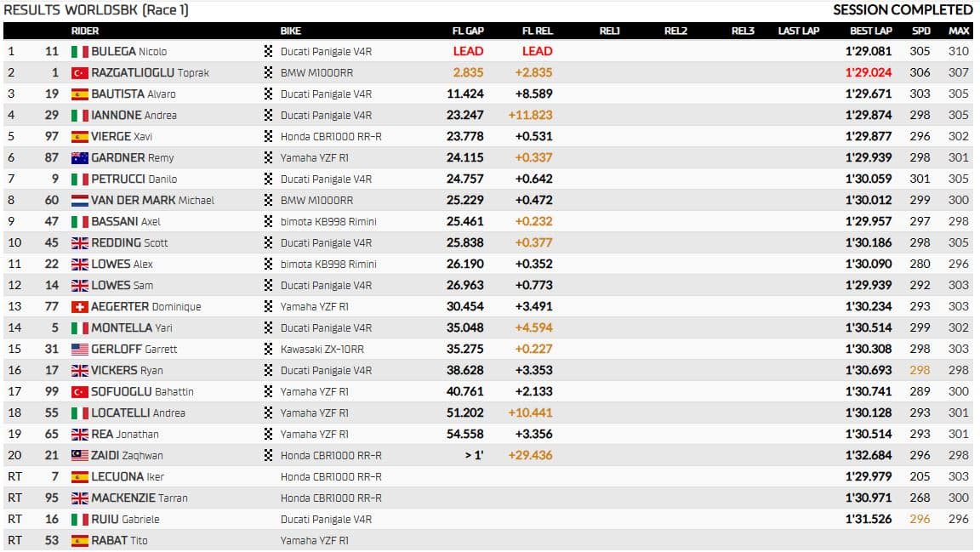The height and width of the screenshot is (552, 980).
Task: Click the checkered flag icon in IANNONE's row
Action: point(268,115)
